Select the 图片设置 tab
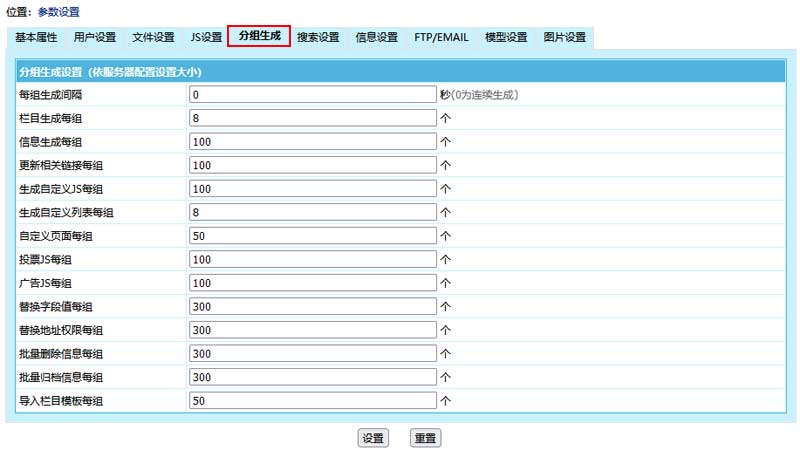 pos(565,38)
